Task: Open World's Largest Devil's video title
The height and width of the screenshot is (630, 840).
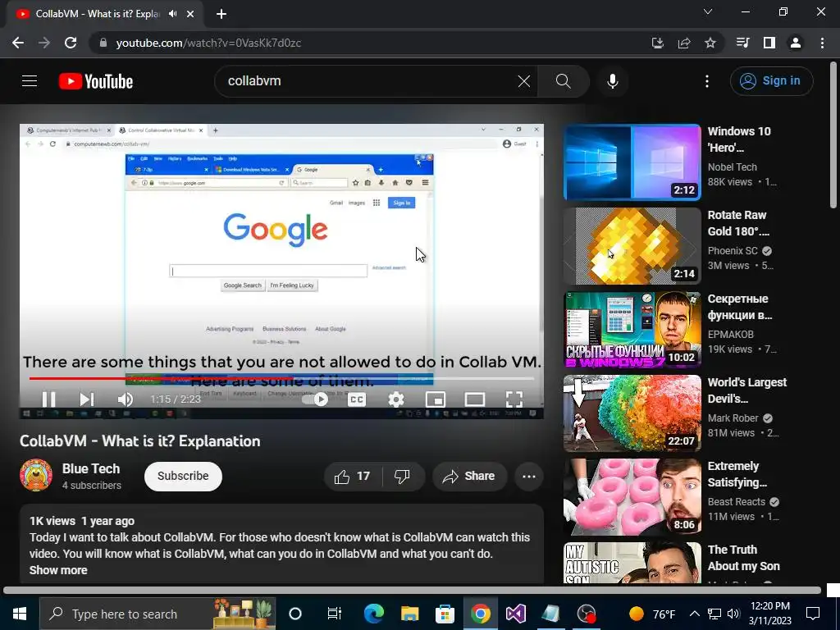Action: [747, 390]
